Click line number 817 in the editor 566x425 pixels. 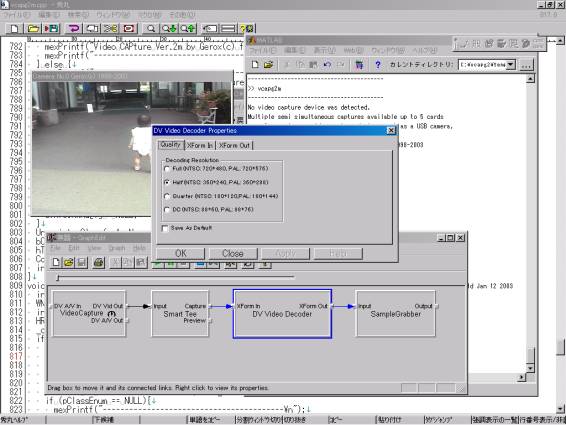point(16,356)
